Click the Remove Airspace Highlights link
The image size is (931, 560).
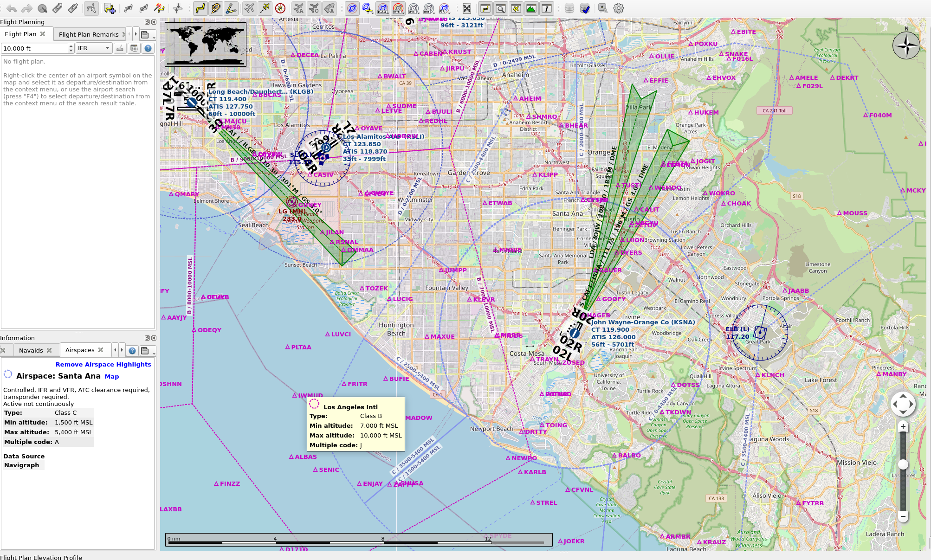(x=103, y=364)
